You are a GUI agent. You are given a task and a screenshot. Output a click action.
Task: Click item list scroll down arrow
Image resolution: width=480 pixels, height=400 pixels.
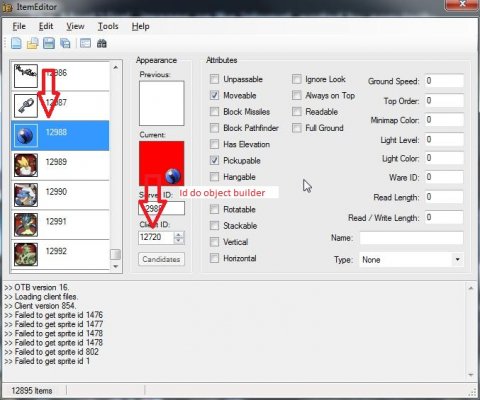[x=116, y=267]
